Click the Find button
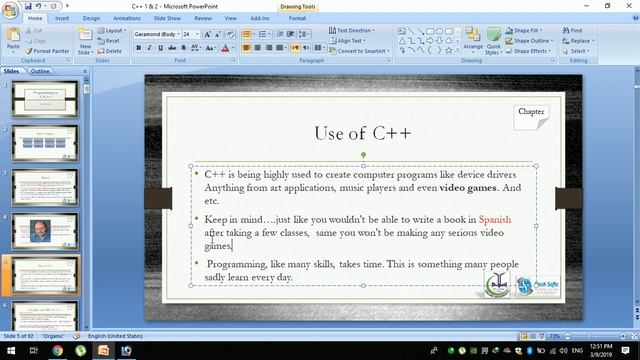640x360 pixels. (x=572, y=31)
